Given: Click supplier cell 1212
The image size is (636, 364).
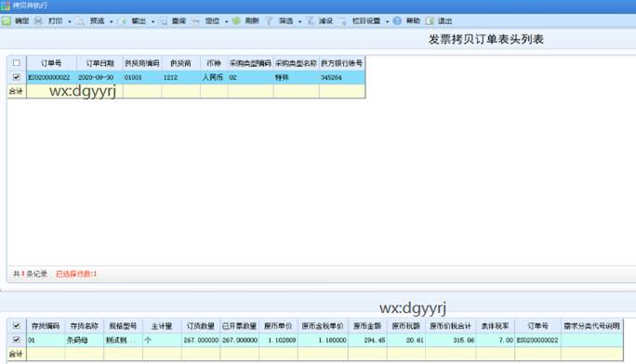Looking at the screenshot, I should (x=181, y=77).
